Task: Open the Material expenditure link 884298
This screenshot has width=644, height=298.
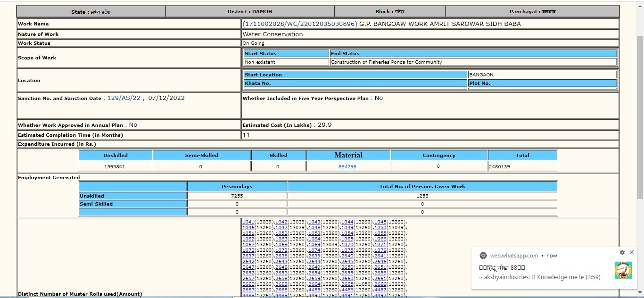Action: [x=347, y=167]
